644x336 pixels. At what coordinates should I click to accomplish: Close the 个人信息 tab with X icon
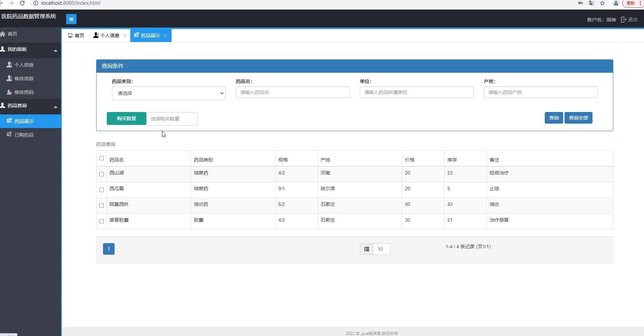coord(125,36)
